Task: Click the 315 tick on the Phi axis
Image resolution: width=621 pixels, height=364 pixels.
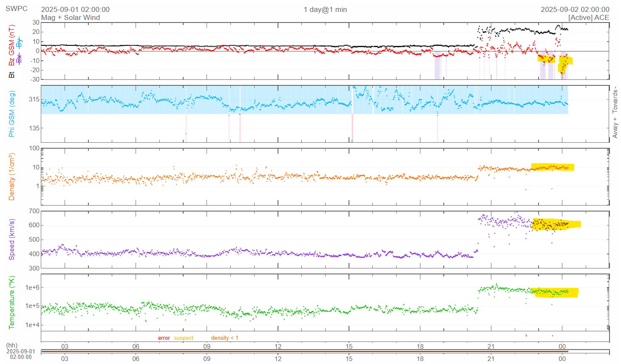Action: pos(34,100)
